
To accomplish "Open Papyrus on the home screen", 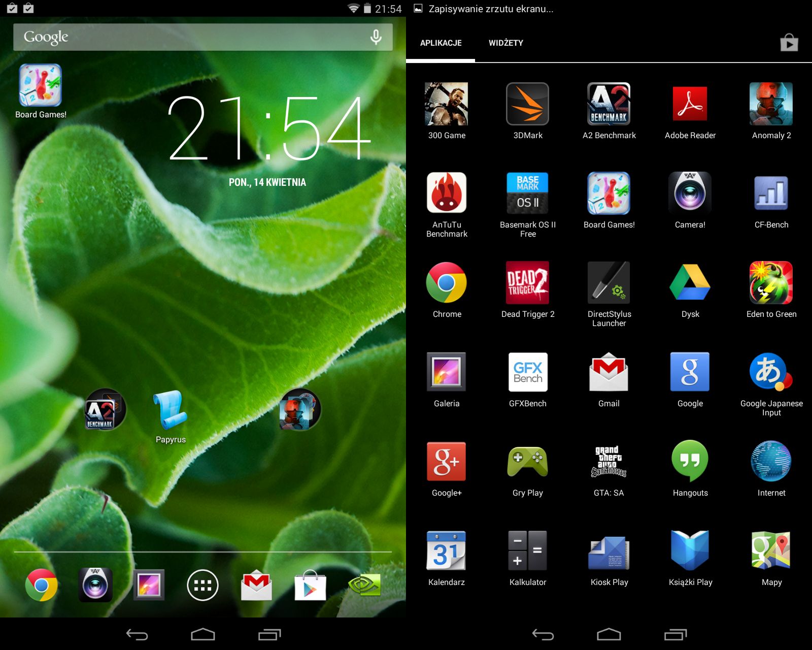I will click(171, 409).
